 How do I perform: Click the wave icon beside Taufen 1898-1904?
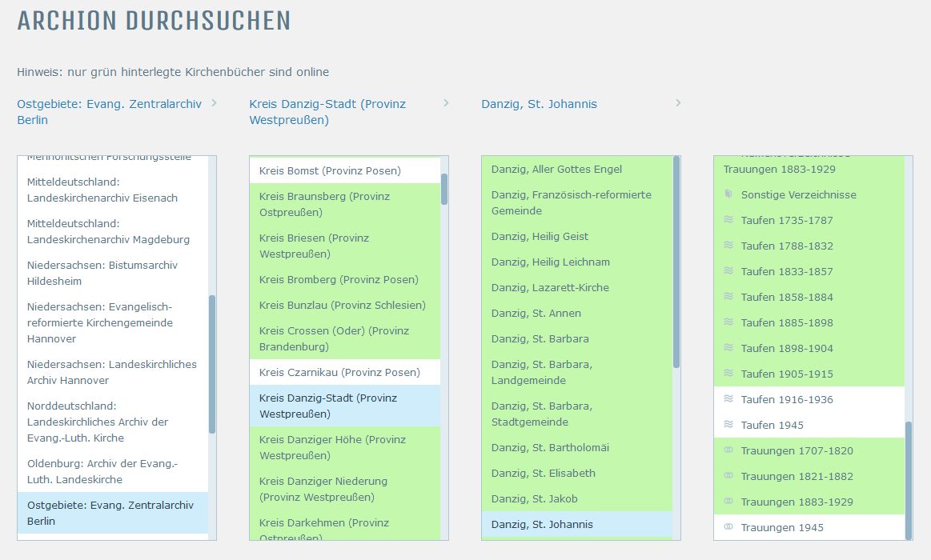coord(728,348)
